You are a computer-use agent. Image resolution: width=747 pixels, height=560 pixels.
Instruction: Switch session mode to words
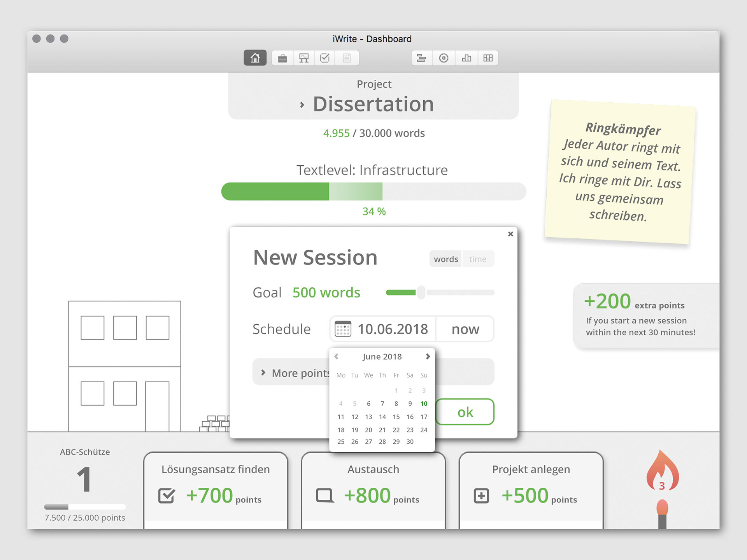446,259
